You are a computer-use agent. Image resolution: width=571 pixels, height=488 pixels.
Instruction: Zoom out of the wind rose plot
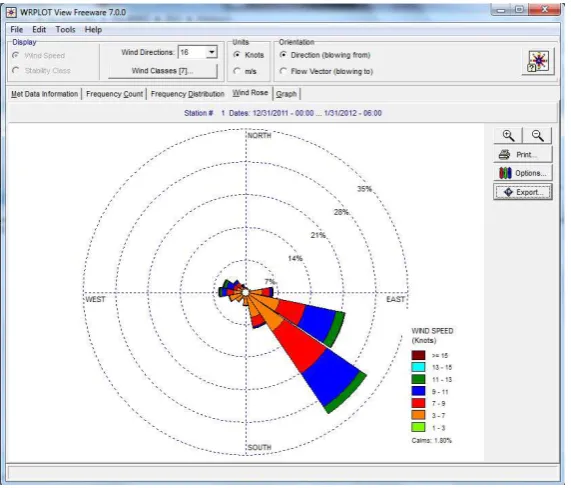[537, 136]
